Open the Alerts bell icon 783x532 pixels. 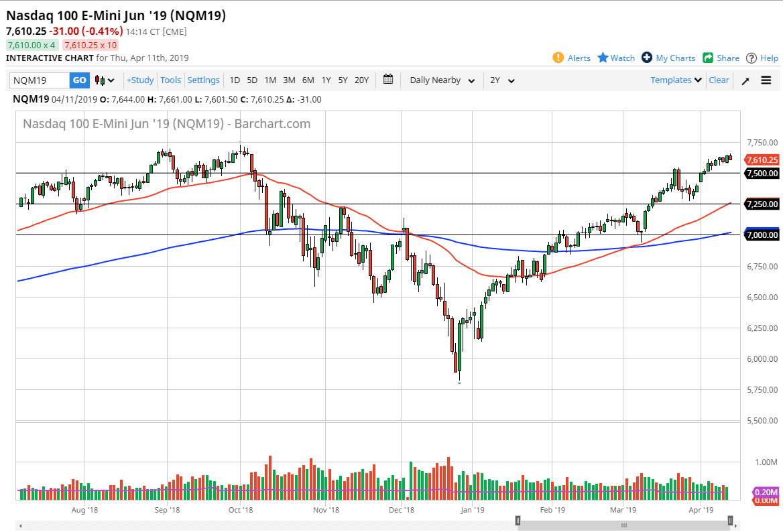558,58
